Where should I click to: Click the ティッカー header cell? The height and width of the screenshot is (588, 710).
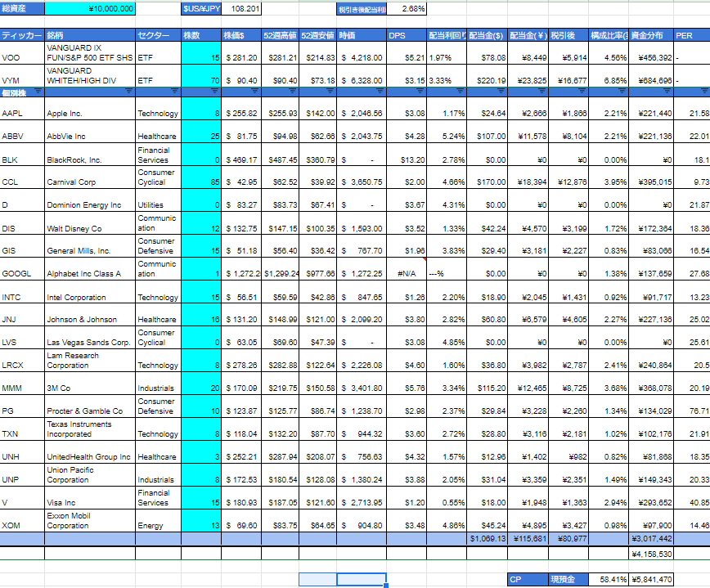(x=22, y=35)
